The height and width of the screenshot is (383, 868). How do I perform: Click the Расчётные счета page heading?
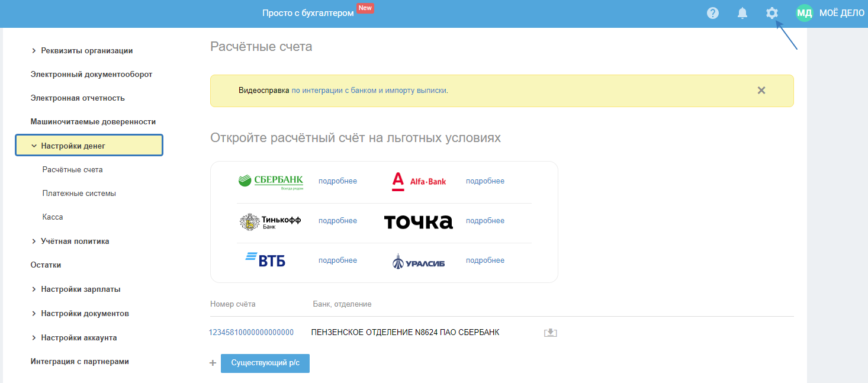(261, 47)
